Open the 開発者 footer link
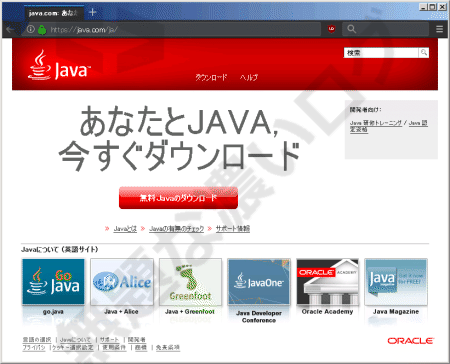Screen dimensions: 450x364 [x=137, y=340]
